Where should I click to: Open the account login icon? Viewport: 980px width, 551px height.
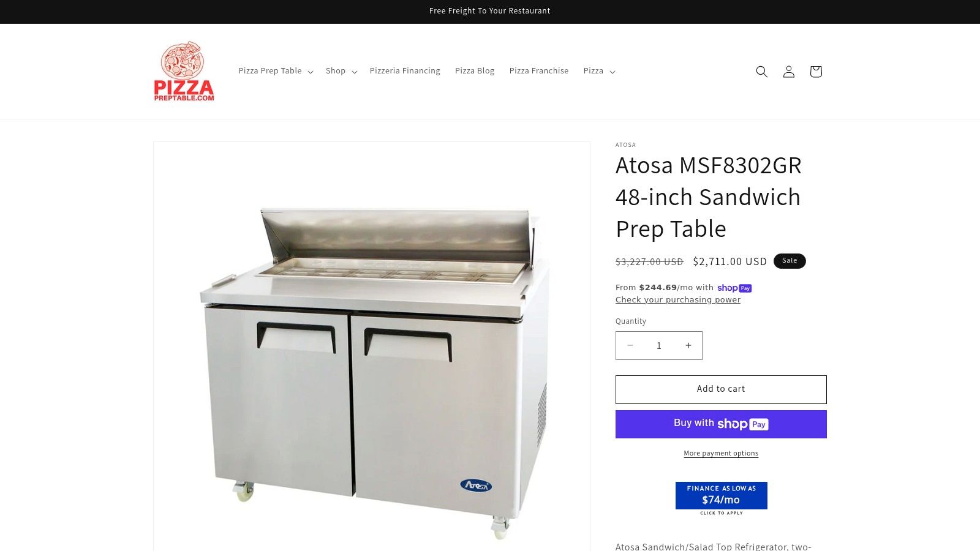pyautogui.click(x=789, y=72)
